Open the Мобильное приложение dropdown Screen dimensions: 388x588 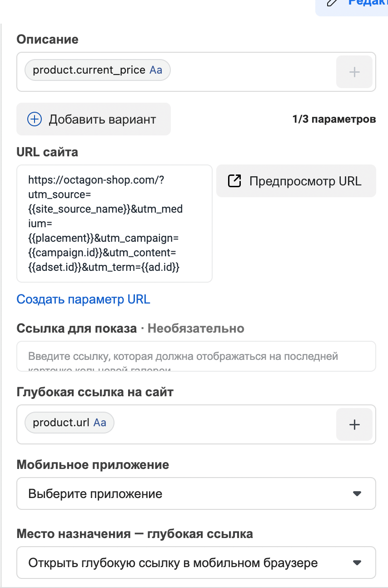pos(195,493)
